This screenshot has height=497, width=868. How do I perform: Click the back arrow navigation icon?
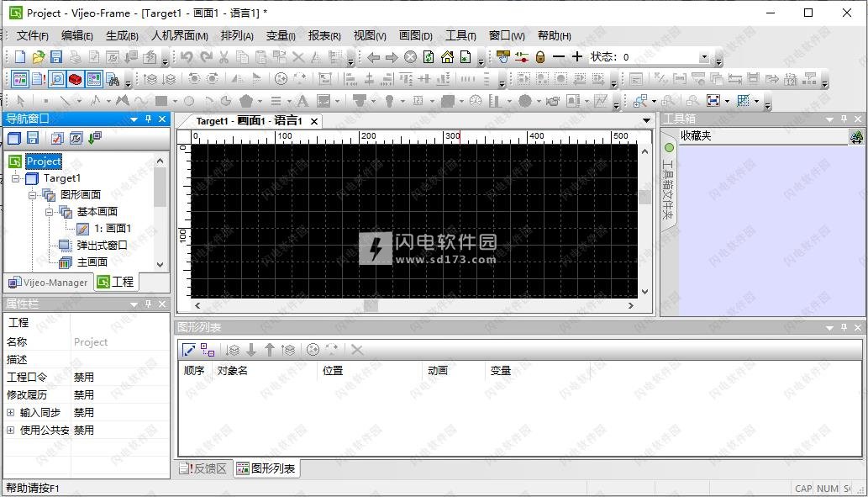click(x=374, y=56)
